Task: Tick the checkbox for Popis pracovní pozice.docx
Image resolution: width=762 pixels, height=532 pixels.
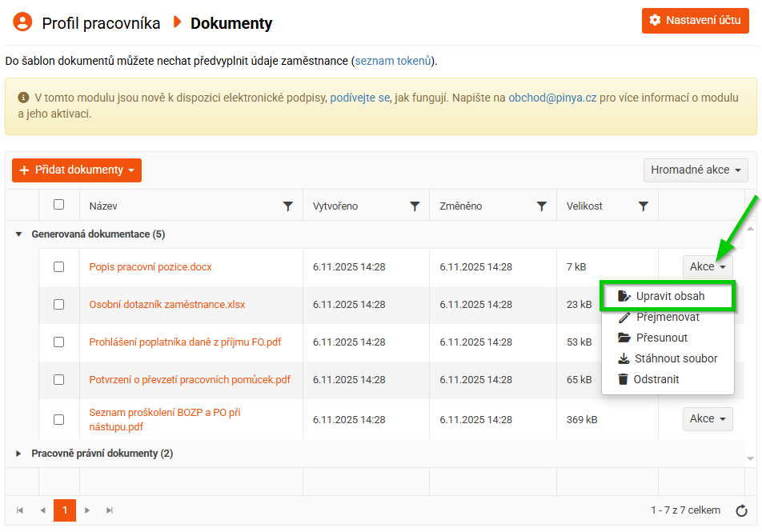Action: (x=59, y=267)
